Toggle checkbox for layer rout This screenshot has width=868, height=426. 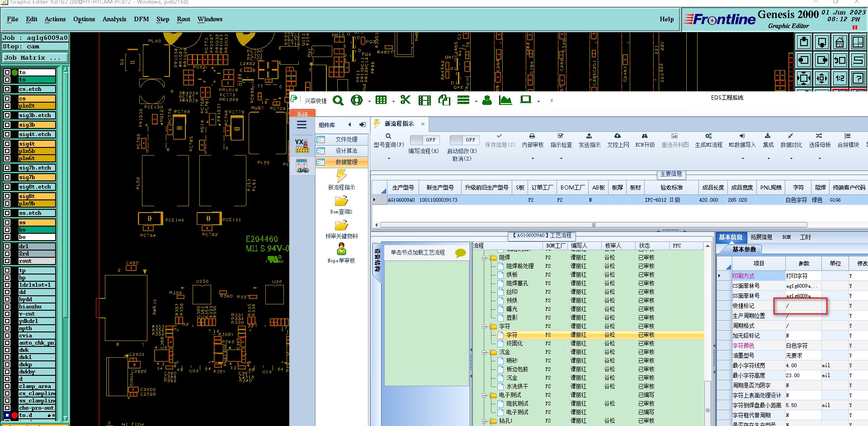click(x=7, y=261)
